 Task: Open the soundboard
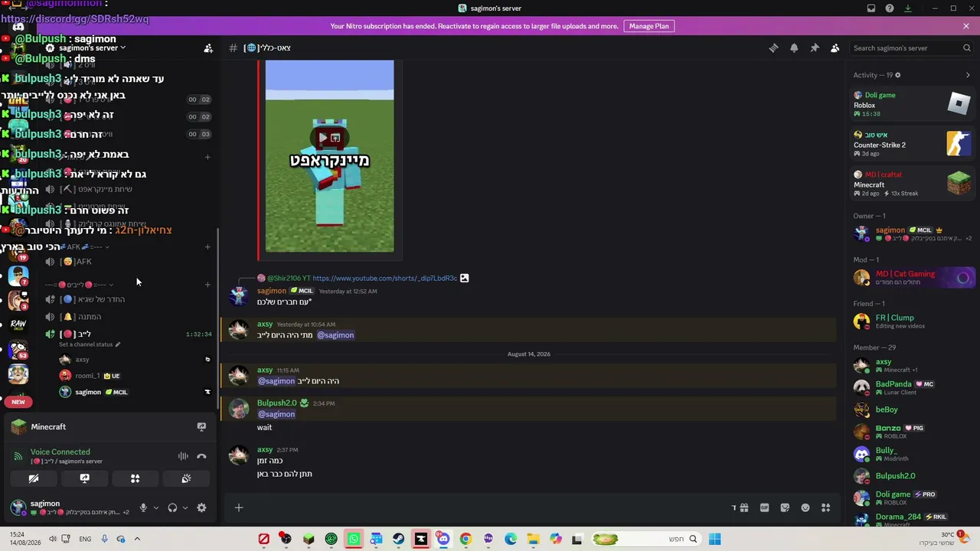(186, 478)
